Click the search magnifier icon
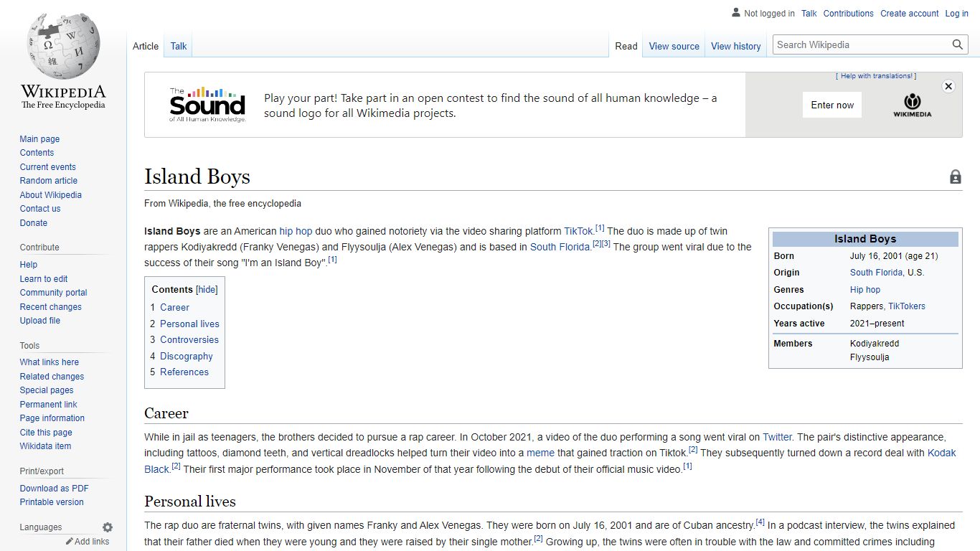Image resolution: width=980 pixels, height=551 pixels. click(958, 44)
